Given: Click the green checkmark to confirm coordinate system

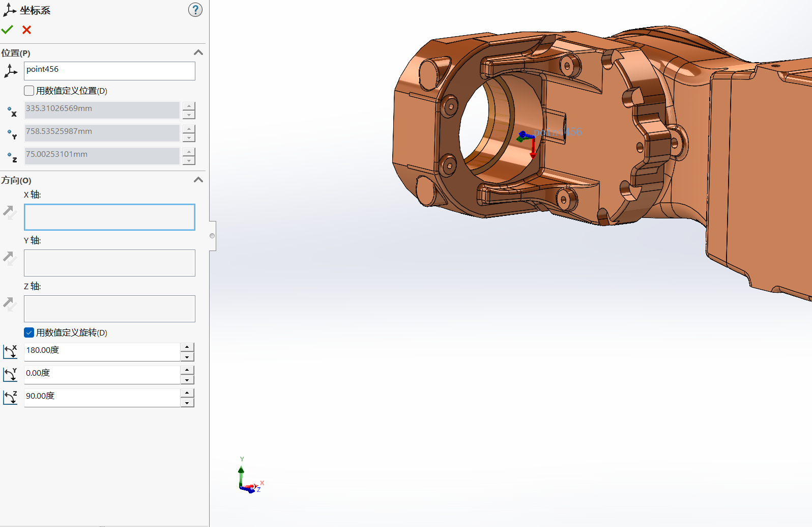Looking at the screenshot, I should coord(7,30).
